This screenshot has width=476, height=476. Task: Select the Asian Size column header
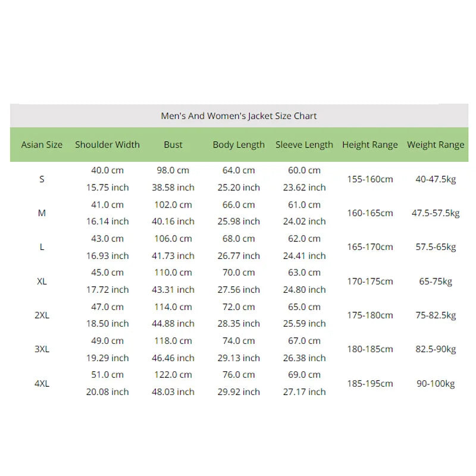click(42, 145)
